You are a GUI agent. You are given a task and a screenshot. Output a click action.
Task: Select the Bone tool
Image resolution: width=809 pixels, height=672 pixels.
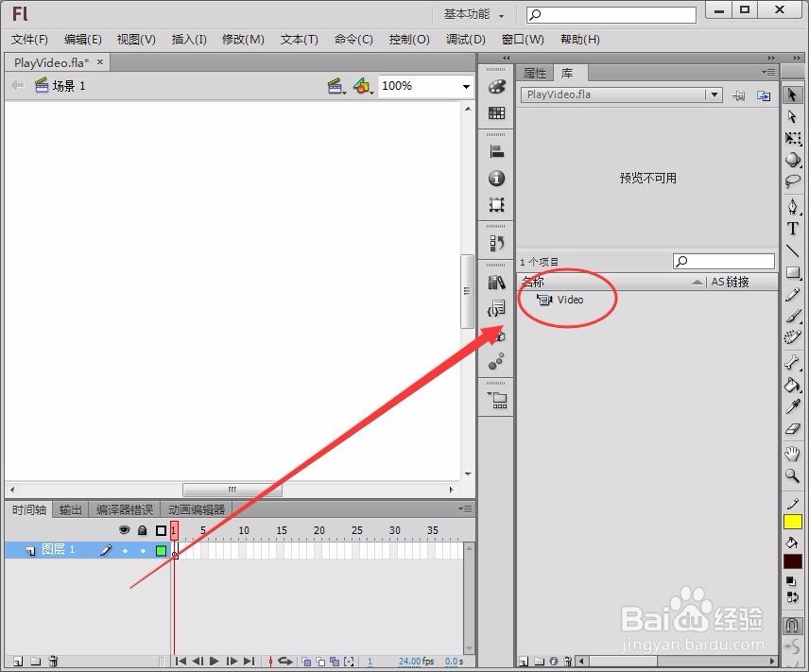click(792, 363)
